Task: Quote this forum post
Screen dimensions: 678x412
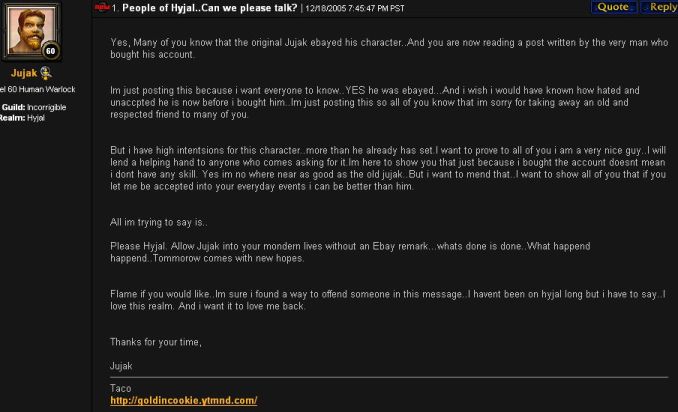Action: 614,7
